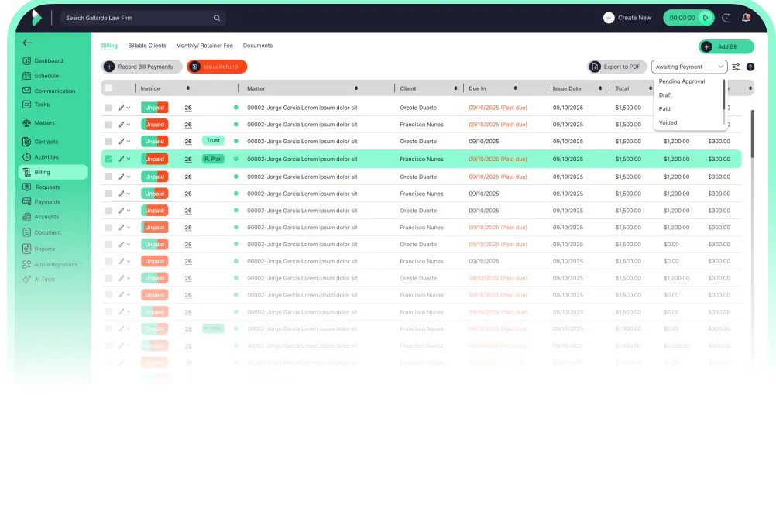776x532 pixels.
Task: Choose Pending Approval filter option
Action: coord(682,81)
